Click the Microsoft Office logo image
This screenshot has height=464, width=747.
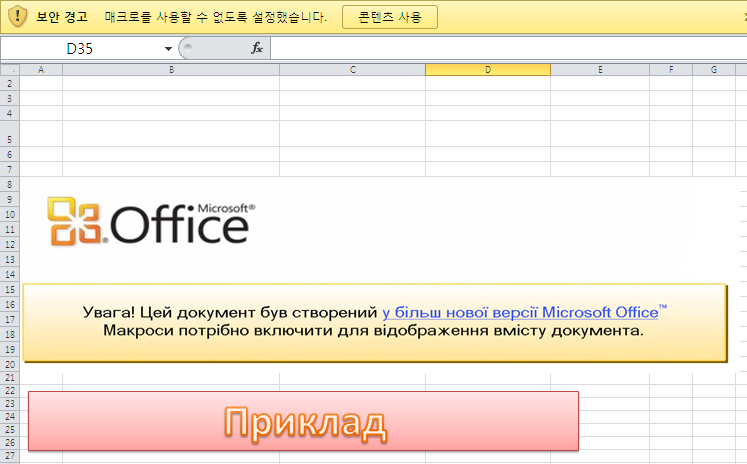pos(151,222)
